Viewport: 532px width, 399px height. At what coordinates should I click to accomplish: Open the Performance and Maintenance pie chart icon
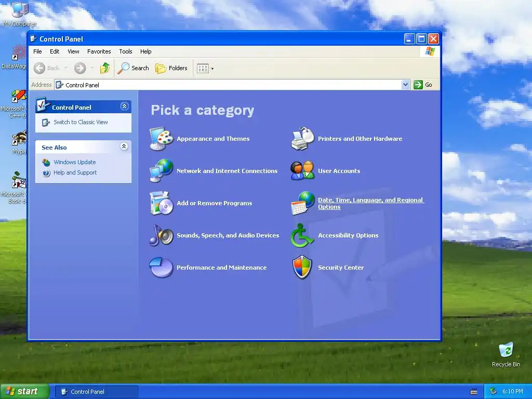coord(162,268)
